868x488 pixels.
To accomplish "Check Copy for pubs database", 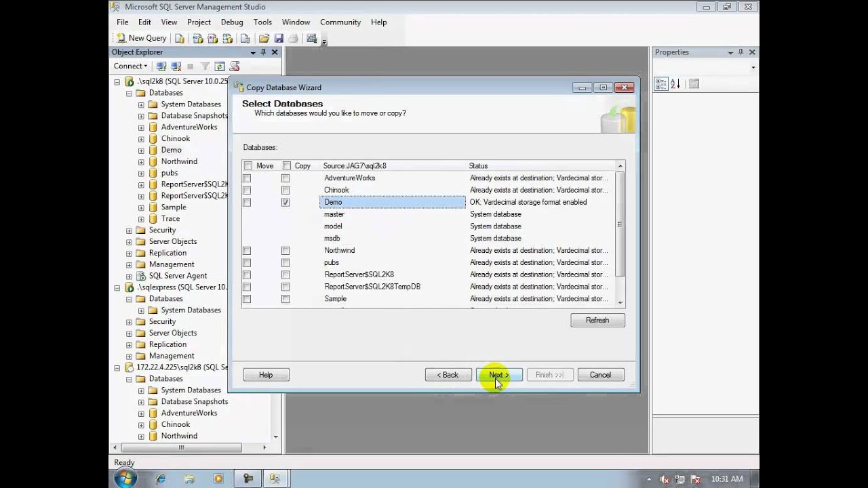I will (x=285, y=263).
